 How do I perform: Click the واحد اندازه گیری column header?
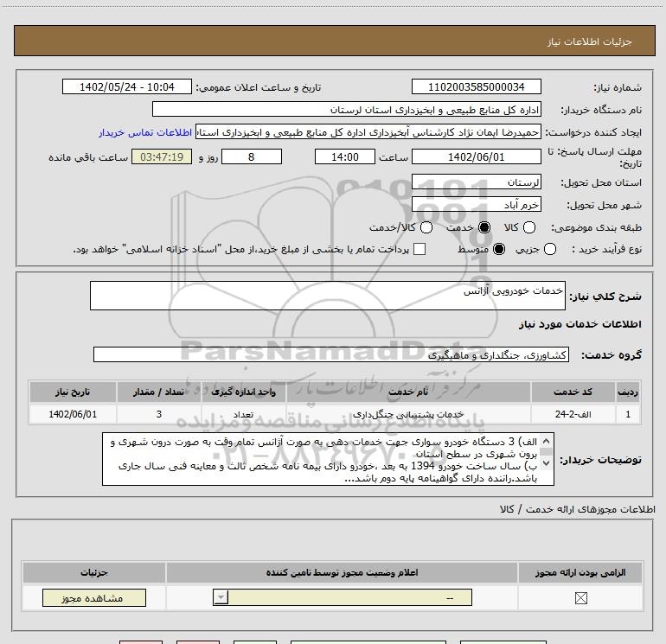pyautogui.click(x=243, y=392)
